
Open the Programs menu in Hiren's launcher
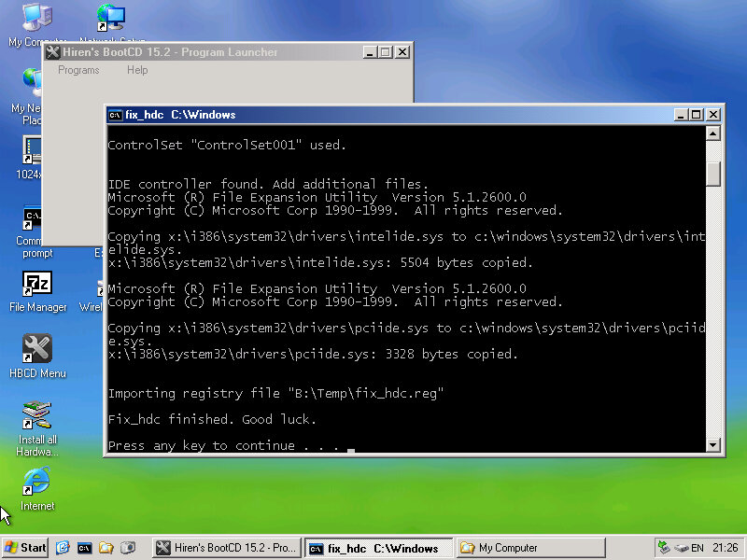78,70
